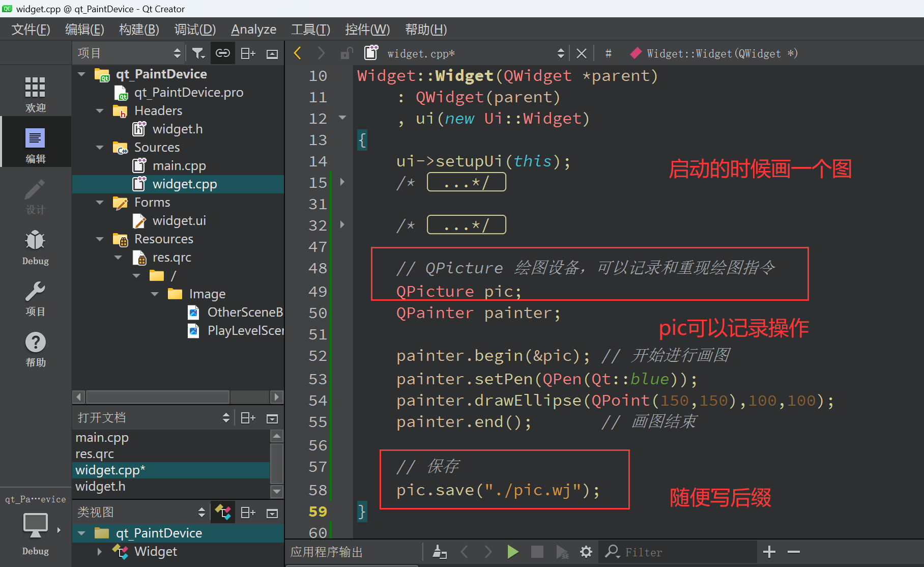
Task: Split the open documents panel
Action: pos(248,418)
